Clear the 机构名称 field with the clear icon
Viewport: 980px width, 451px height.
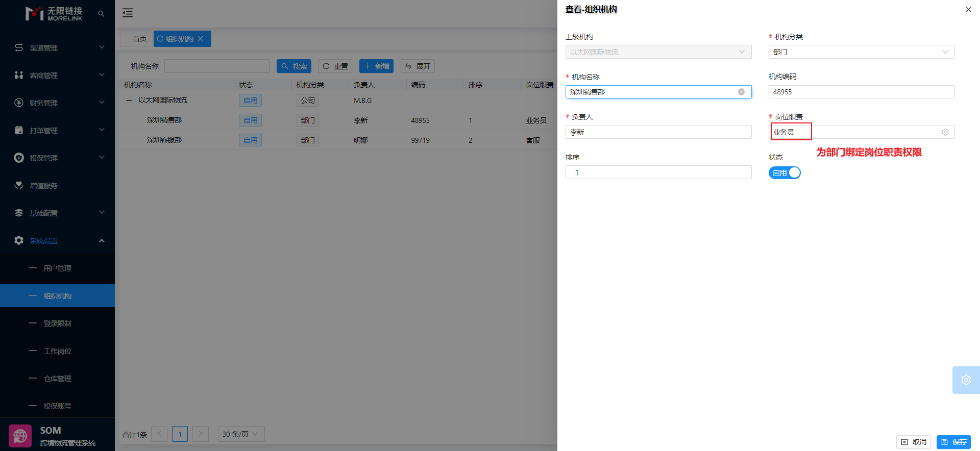(x=741, y=92)
